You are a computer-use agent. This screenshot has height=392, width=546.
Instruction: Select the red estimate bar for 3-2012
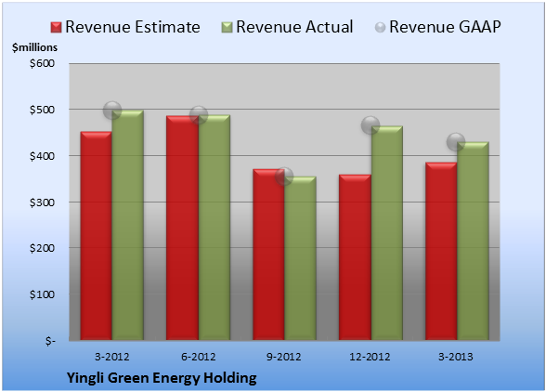(x=97, y=236)
